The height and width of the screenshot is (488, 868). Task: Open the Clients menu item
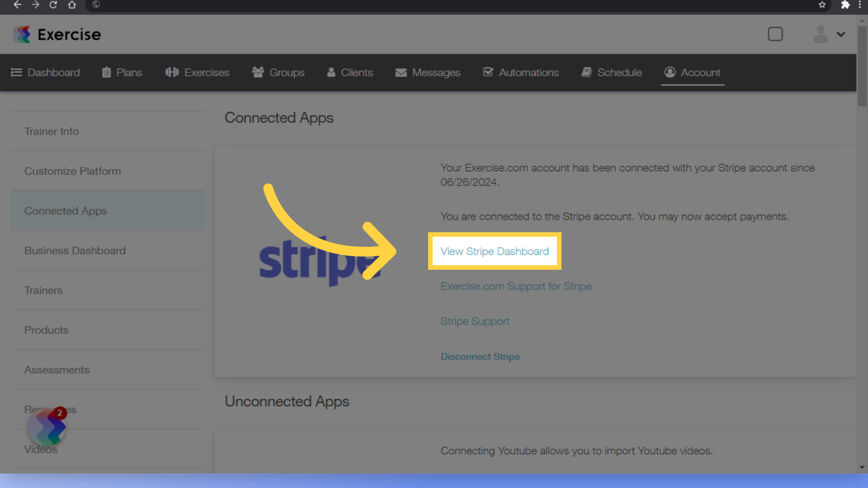(350, 72)
